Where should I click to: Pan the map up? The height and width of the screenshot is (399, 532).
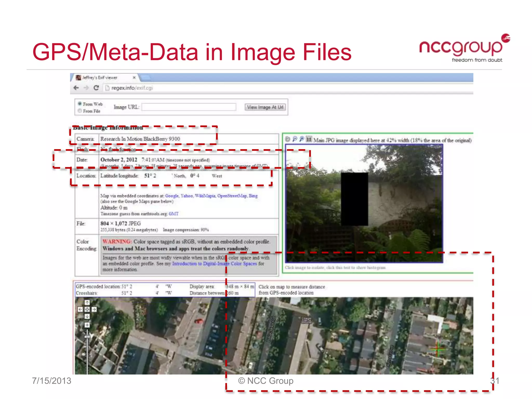pos(87,302)
